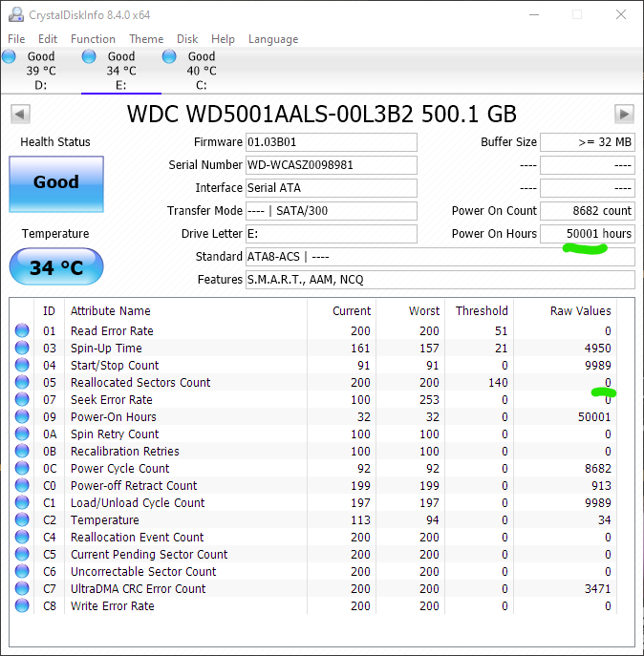
Task: Open the Language menu
Action: point(273,39)
